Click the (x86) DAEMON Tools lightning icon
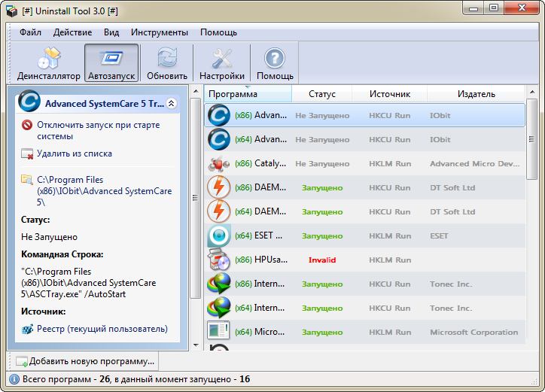The width and height of the screenshot is (545, 392). (219, 187)
